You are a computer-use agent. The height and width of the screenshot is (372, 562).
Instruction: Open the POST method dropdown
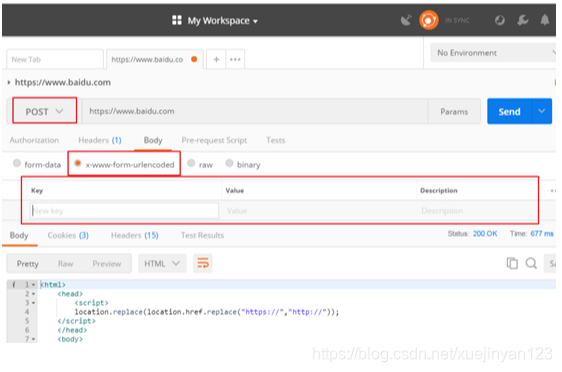[44, 112]
